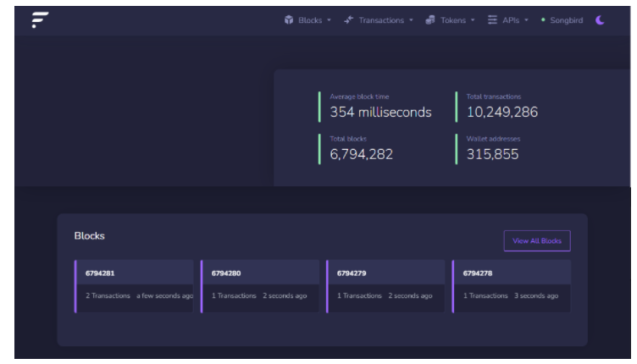Expand the Blocks dropdown arrow

coord(329,20)
